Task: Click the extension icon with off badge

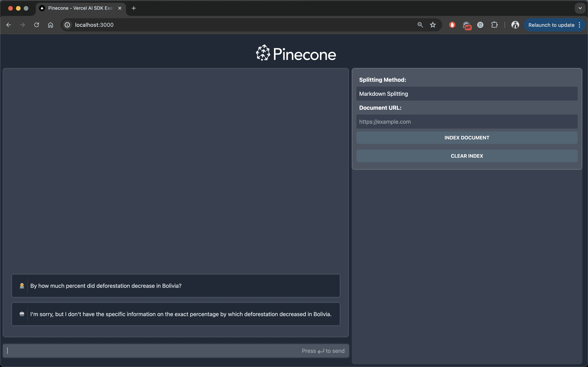Action: point(466,25)
